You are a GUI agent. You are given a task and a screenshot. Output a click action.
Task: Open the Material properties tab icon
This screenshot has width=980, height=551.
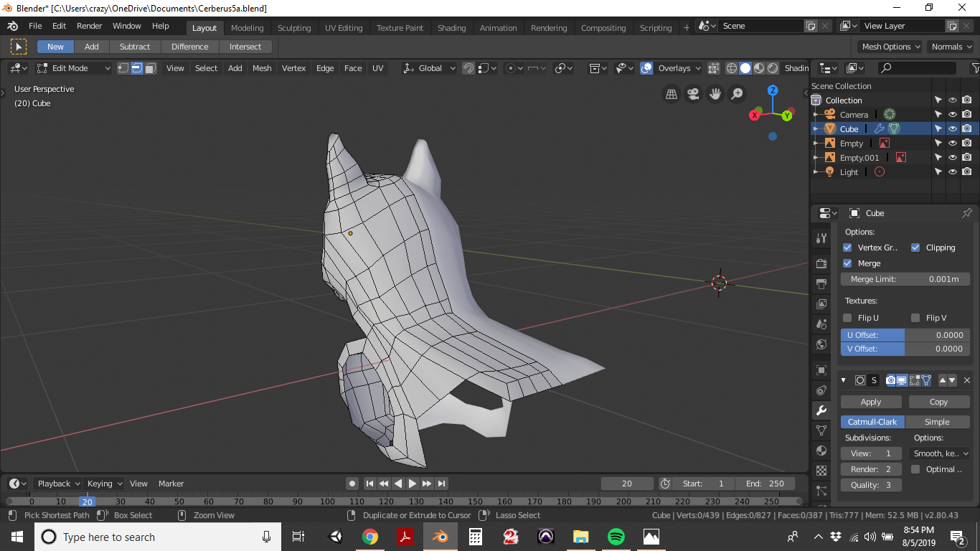821,451
